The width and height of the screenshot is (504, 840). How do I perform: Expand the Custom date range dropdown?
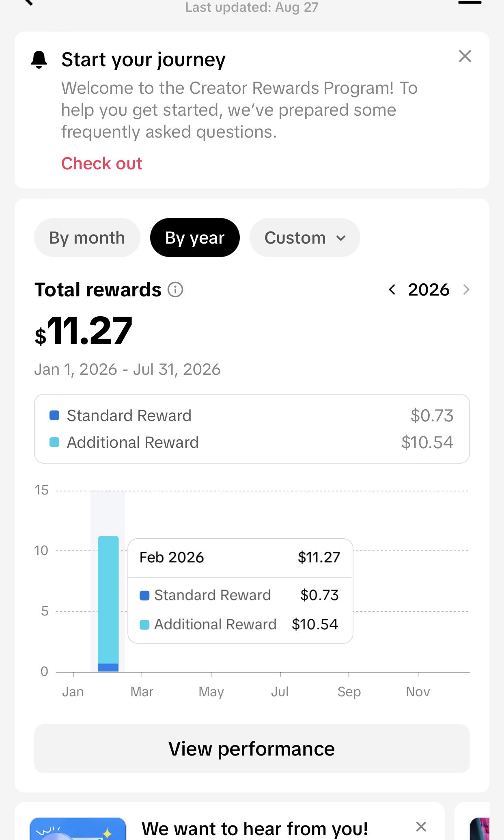click(x=305, y=238)
